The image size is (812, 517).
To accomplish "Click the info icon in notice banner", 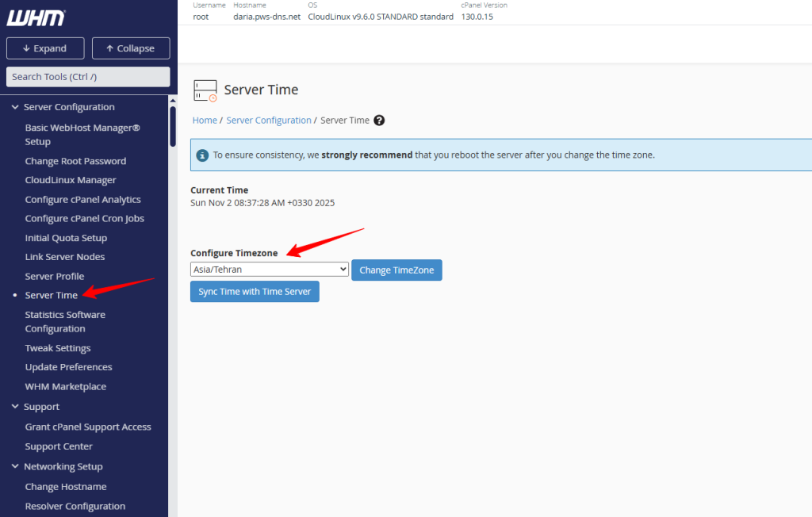I will pos(202,155).
